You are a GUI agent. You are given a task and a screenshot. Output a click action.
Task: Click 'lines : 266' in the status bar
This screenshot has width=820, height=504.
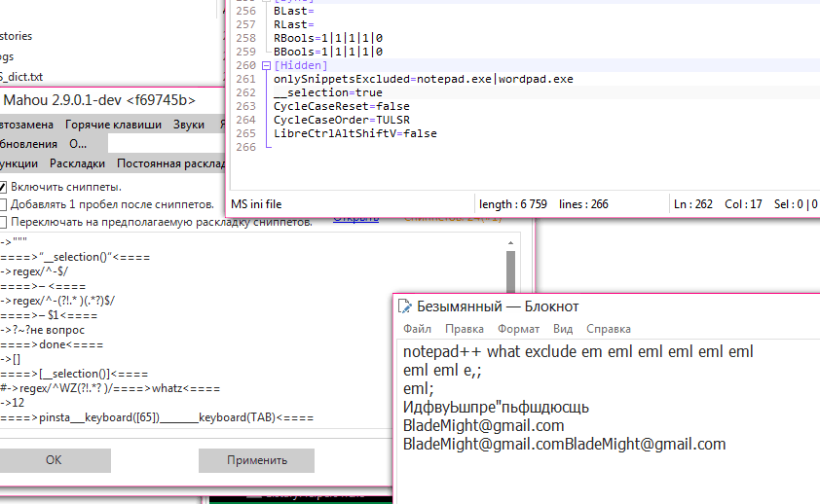click(x=583, y=204)
